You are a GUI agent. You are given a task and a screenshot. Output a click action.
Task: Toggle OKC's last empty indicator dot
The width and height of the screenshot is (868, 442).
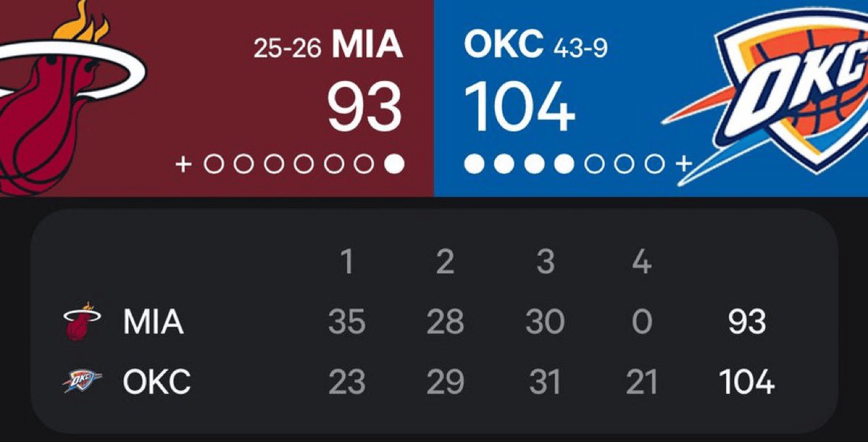pos(655,164)
